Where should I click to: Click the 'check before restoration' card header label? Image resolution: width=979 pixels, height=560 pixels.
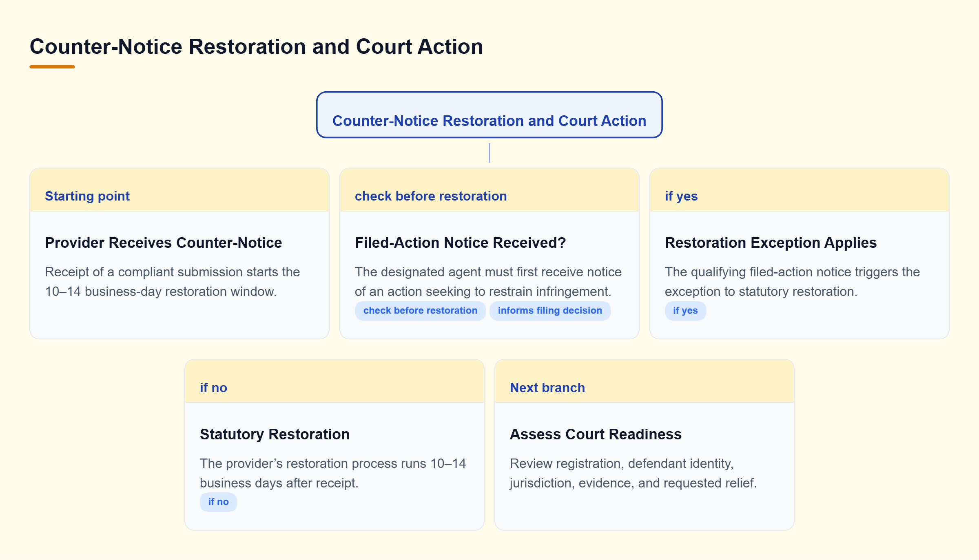tap(431, 196)
